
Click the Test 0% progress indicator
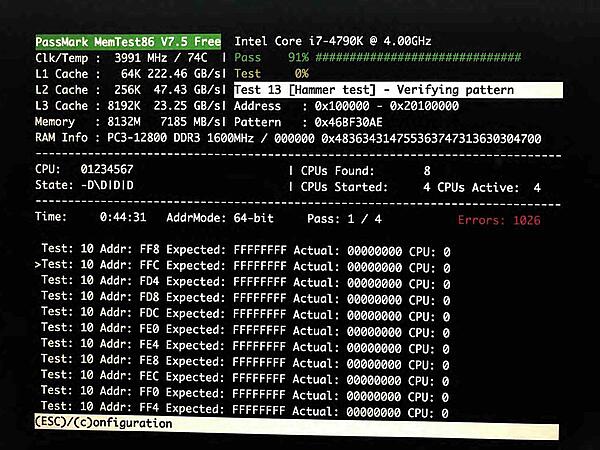(272, 73)
